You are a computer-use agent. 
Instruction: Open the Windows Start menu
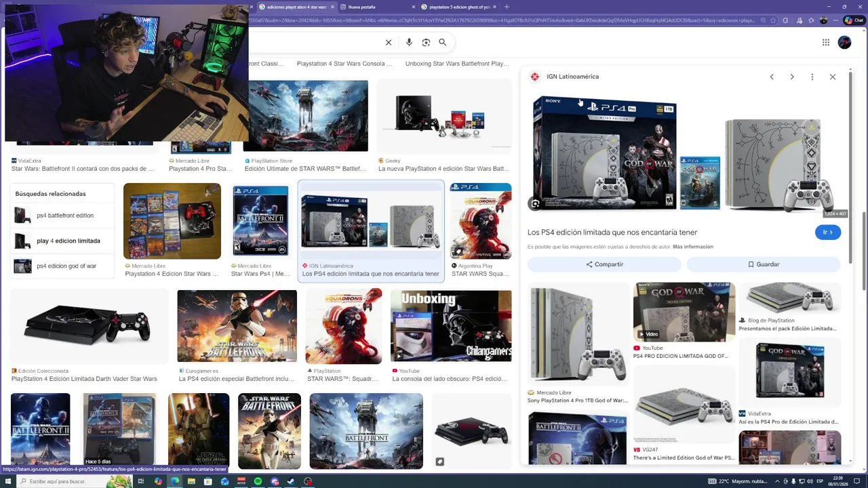click(x=7, y=481)
